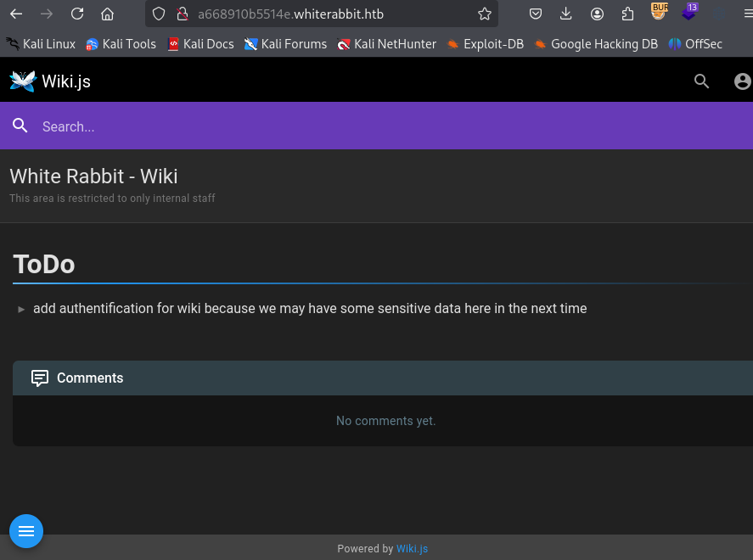Screen dimensions: 753x560
Task: Open the Exploit-DB bookmark
Action: pyautogui.click(x=485, y=44)
